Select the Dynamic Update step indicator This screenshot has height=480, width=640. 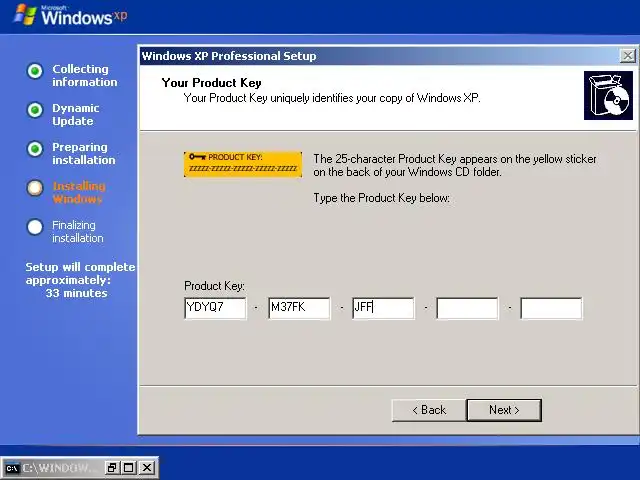pos(35,110)
